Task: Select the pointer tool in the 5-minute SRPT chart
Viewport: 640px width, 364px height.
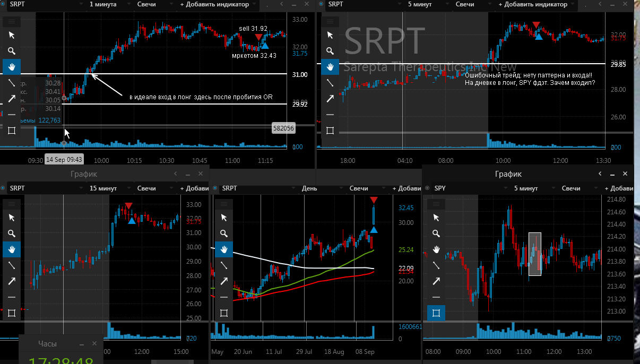Action: pos(330,35)
